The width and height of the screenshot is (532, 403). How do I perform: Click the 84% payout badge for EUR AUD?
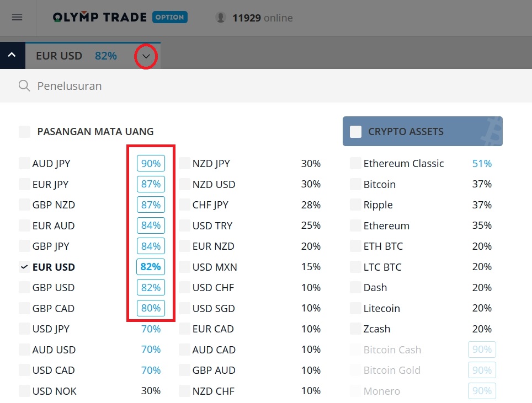click(x=150, y=225)
